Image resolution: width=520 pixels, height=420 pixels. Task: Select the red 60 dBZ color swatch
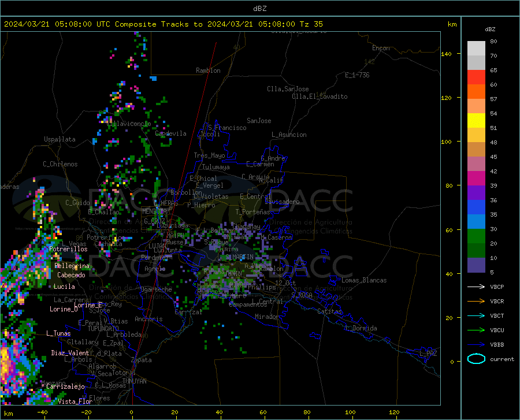tap(476, 77)
